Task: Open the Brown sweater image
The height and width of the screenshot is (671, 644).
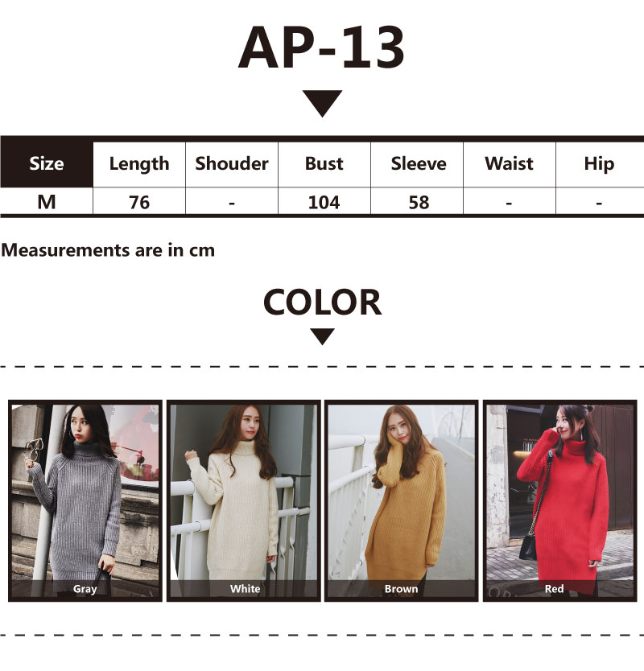Action: (x=401, y=500)
